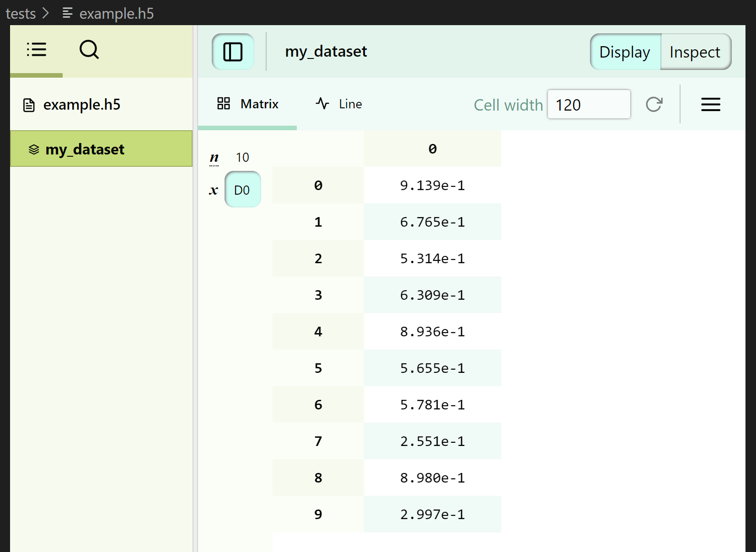
Task: Click the breadcrumb chevron after tests
Action: 45,13
